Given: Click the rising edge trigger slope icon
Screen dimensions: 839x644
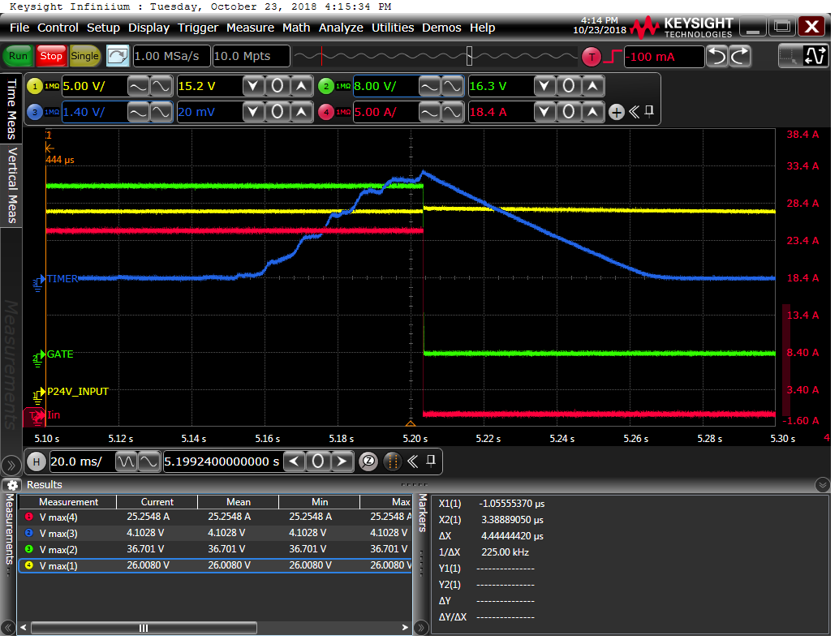Looking at the screenshot, I should pyautogui.click(x=612, y=56).
